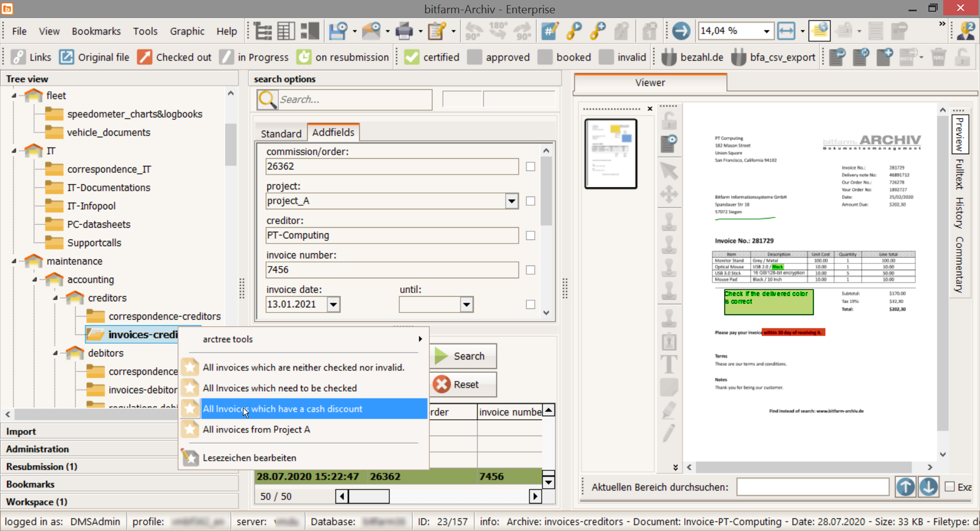Switch to the Standard tab
This screenshot has width=980, height=531.
pos(281,133)
